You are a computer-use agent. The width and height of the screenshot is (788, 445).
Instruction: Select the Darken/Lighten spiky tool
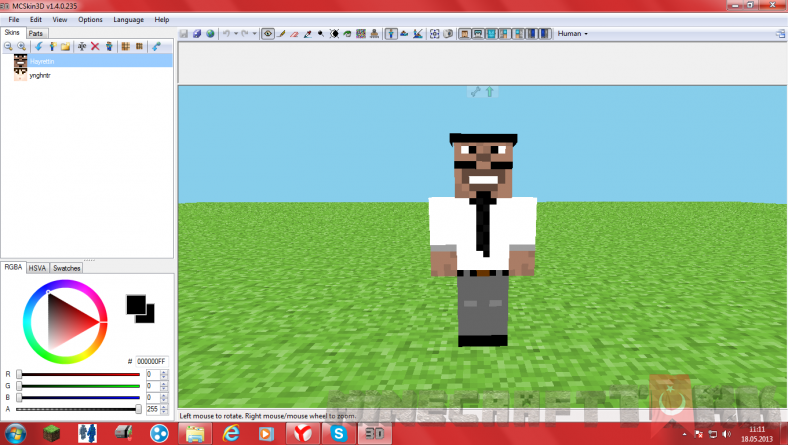point(334,34)
